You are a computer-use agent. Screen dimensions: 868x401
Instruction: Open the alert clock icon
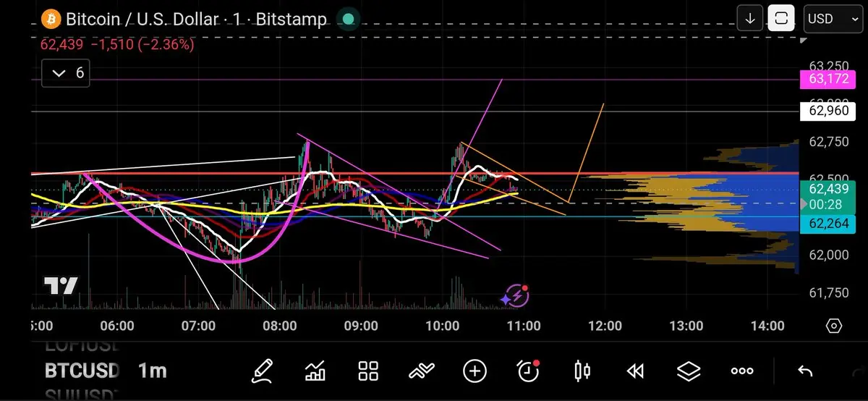click(x=529, y=371)
